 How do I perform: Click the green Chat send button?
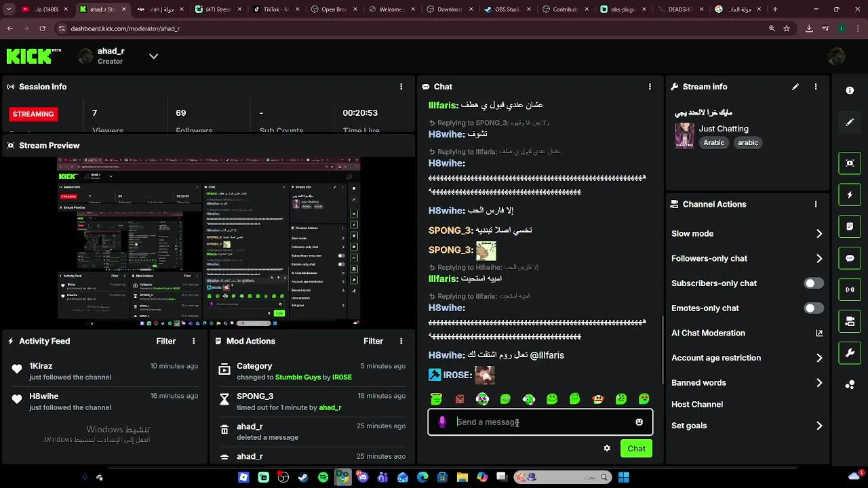pos(636,449)
